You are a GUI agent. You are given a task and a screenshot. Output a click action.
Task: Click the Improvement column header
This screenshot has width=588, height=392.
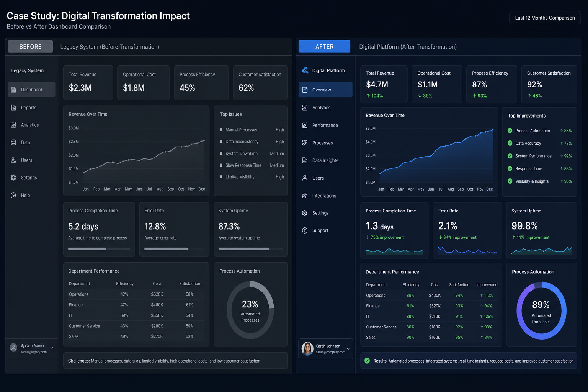pyautogui.click(x=487, y=285)
